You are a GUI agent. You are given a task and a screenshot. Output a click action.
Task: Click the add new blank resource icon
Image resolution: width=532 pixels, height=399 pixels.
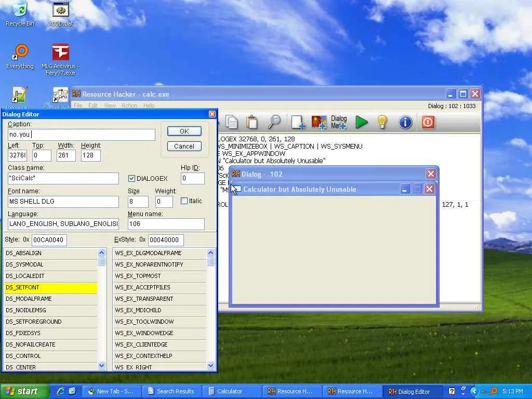click(298, 122)
